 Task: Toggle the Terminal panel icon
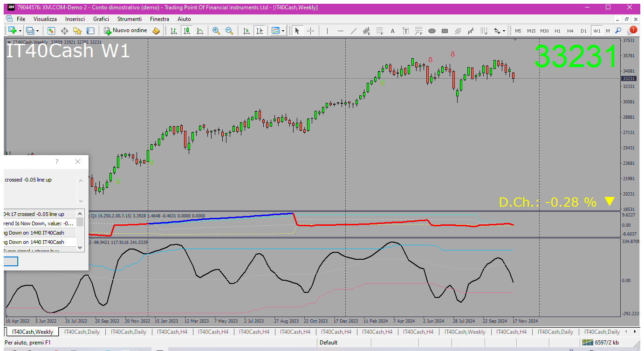[x=90, y=31]
